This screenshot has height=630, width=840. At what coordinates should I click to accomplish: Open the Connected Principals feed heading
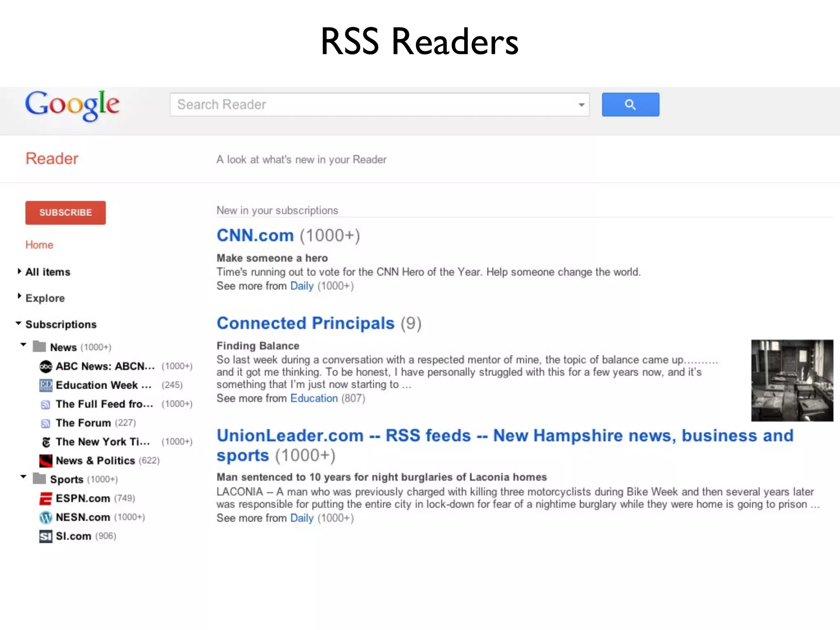306,323
